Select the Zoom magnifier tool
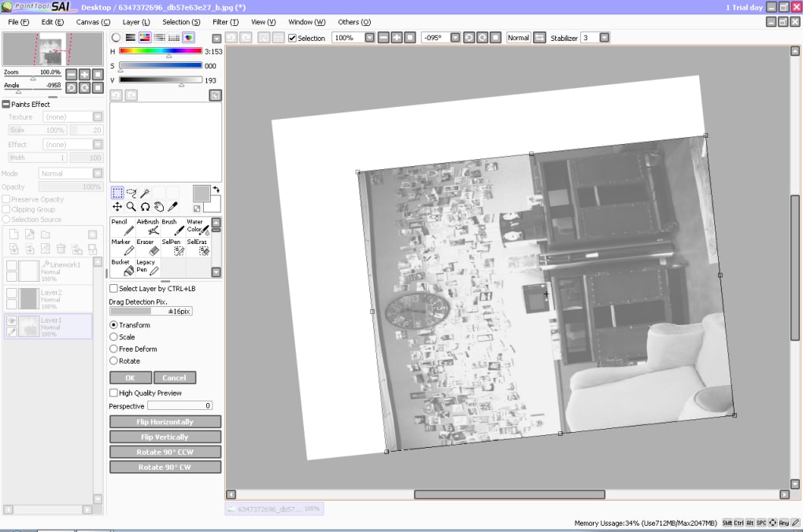This screenshot has width=803, height=532. (131, 207)
